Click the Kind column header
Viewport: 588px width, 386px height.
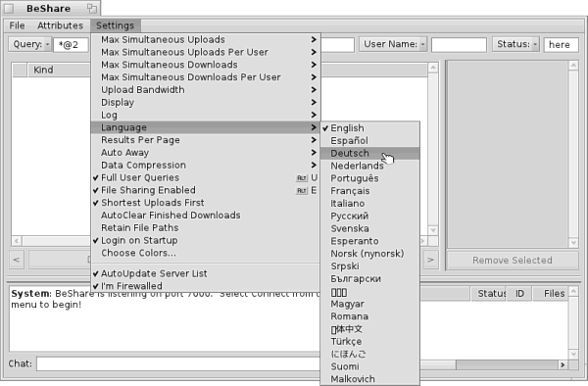tap(59, 71)
